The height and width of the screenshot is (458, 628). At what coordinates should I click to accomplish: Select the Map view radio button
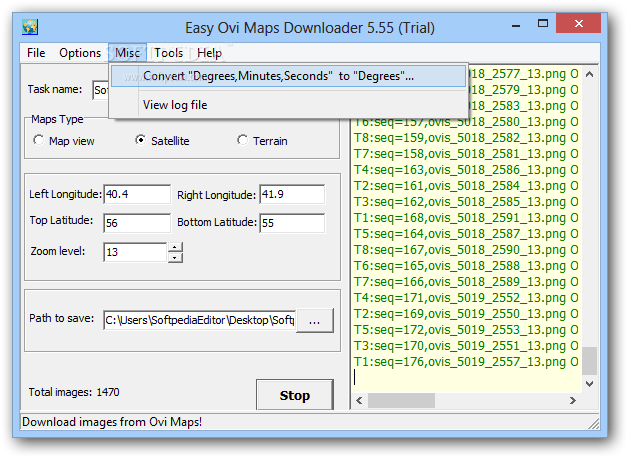(x=39, y=140)
